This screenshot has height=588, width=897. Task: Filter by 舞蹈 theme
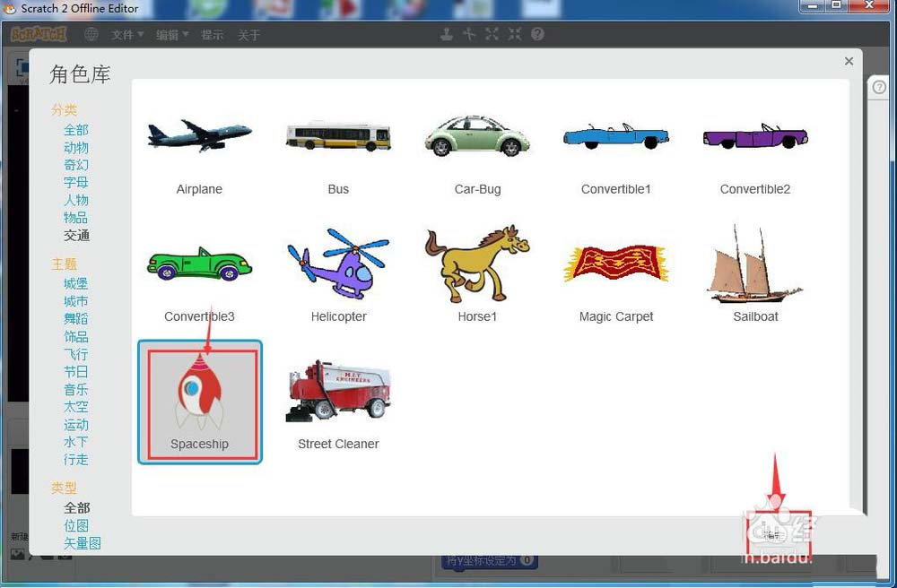pyautogui.click(x=76, y=319)
